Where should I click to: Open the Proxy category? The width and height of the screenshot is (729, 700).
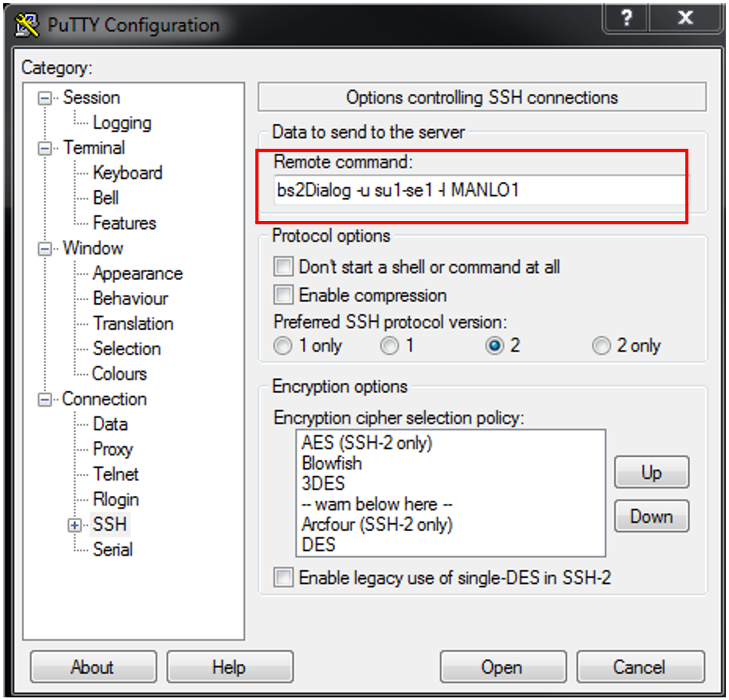[113, 449]
